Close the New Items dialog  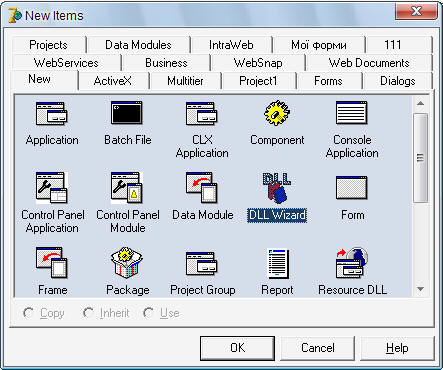pyautogui.click(x=416, y=11)
